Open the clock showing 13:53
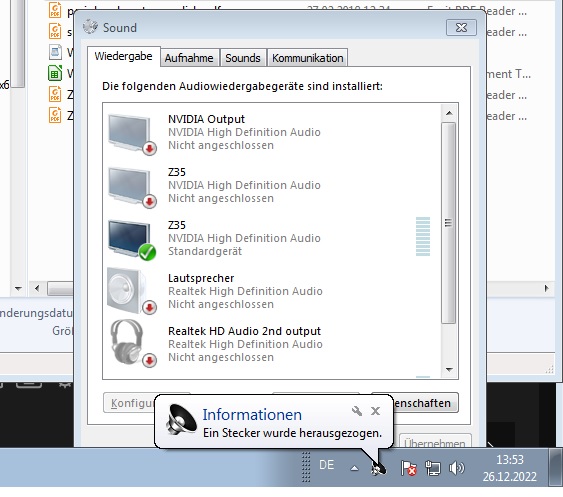The height and width of the screenshot is (497, 563). [x=510, y=468]
